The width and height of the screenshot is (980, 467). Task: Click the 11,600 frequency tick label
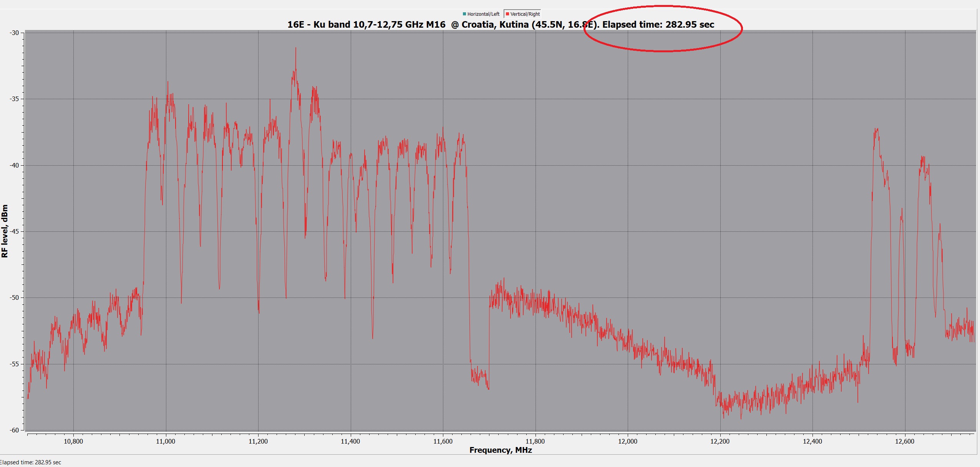pos(443,441)
